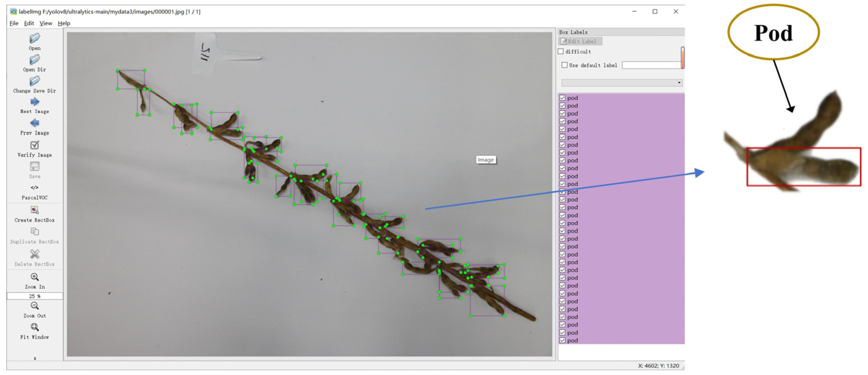Screen dimensions: 868x375
Task: Open the label filter combo box
Action: (622, 83)
